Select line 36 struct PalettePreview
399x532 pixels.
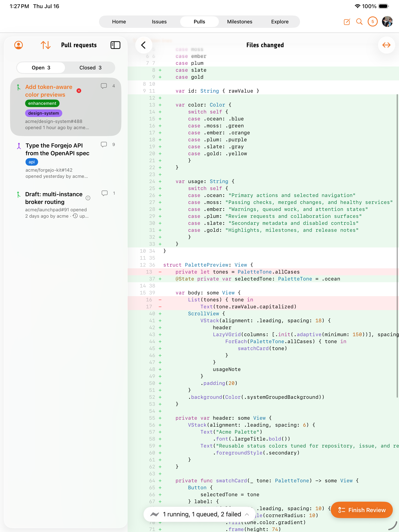tap(263, 265)
